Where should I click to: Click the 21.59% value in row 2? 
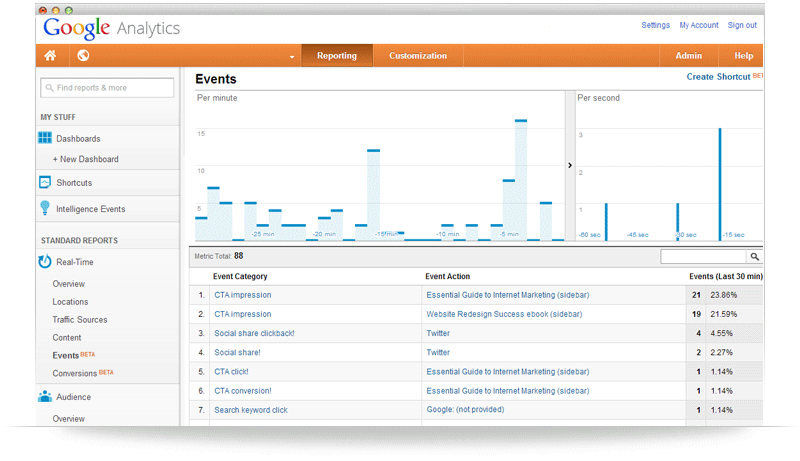click(723, 314)
